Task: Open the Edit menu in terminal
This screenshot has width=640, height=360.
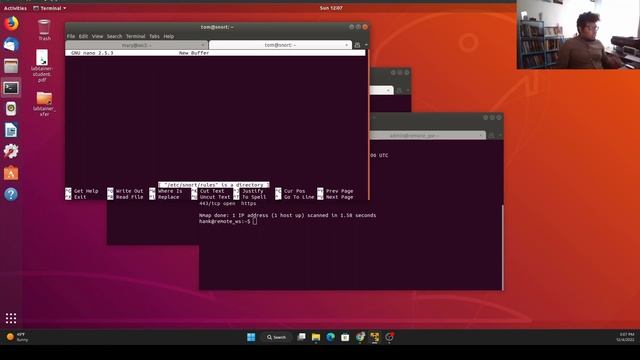Action: click(83, 36)
